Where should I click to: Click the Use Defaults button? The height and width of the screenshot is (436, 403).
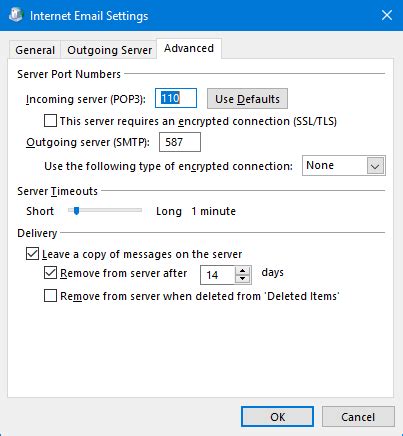pos(247,99)
